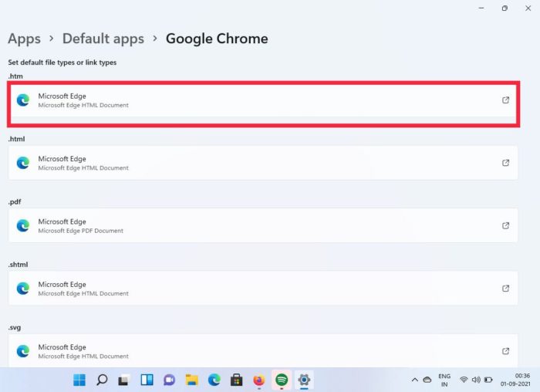This screenshot has width=540, height=392.
Task: Open the .svg Microsoft Edge default entry
Action: click(x=263, y=350)
